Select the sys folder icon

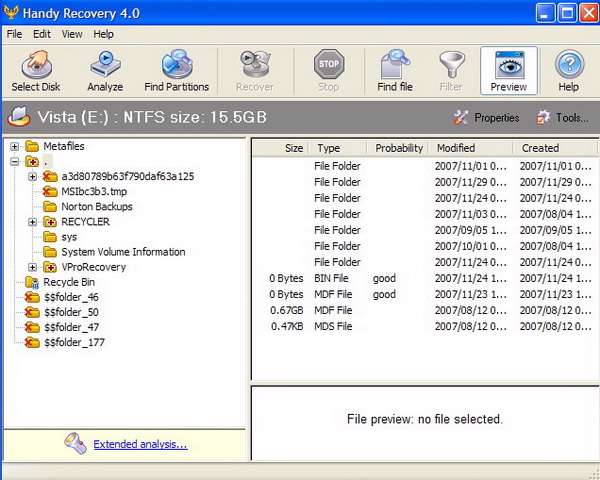50,237
